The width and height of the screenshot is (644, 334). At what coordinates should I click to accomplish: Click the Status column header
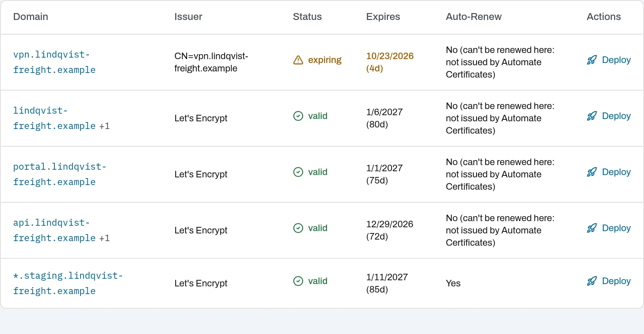(307, 17)
